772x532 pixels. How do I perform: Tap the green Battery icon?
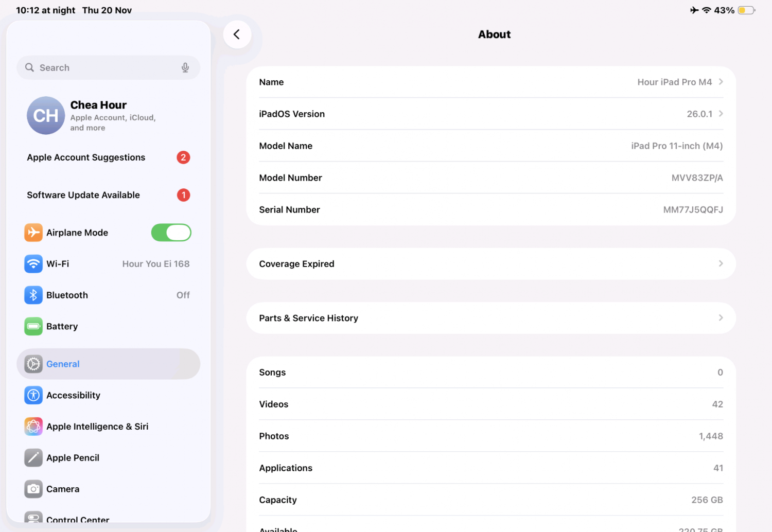pyautogui.click(x=33, y=326)
